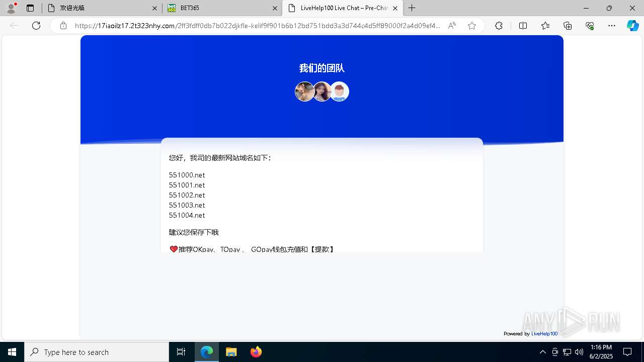Select the OKpay wallet recommendation line
The width and height of the screenshot is (644, 362).
coord(252,249)
